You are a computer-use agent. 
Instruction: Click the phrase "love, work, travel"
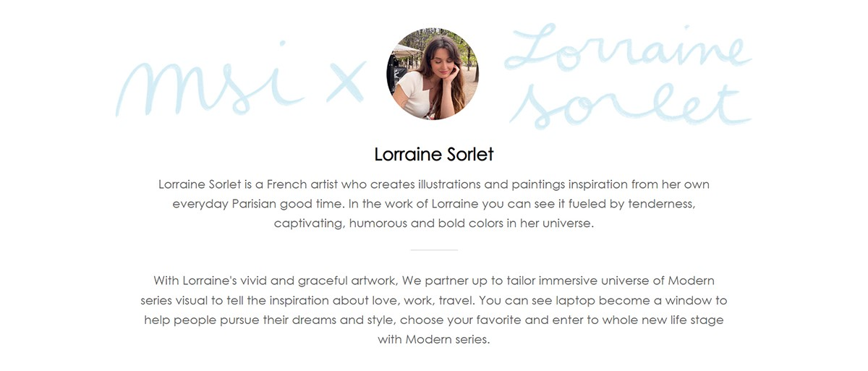[431, 300]
